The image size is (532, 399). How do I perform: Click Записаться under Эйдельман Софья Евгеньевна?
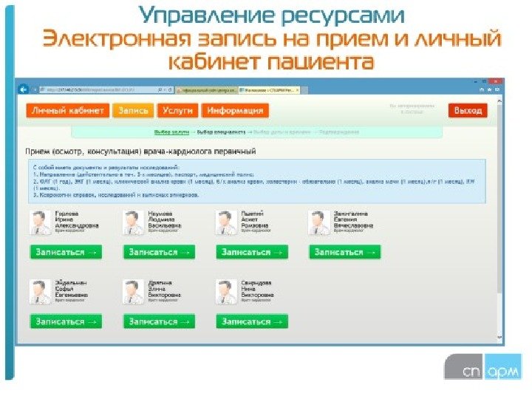pos(66,321)
